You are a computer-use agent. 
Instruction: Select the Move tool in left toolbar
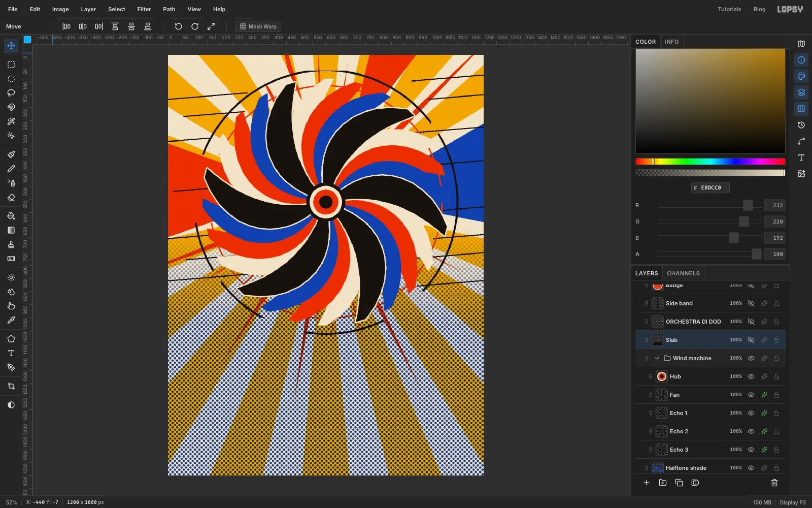pyautogui.click(x=11, y=46)
